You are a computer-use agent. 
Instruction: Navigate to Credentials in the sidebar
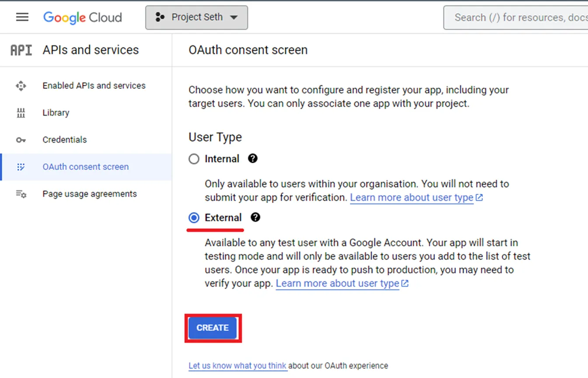64,140
